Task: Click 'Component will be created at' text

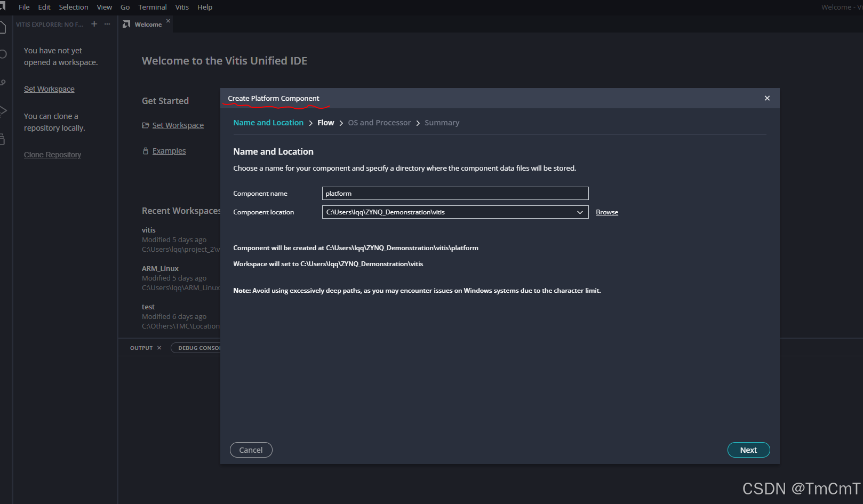Action: click(356, 248)
